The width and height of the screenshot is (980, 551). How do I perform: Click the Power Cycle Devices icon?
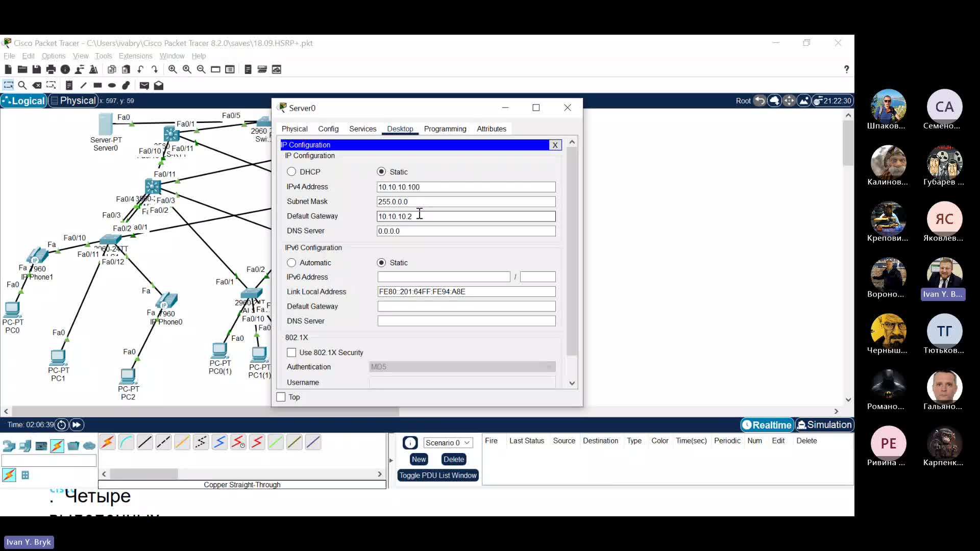[62, 424]
